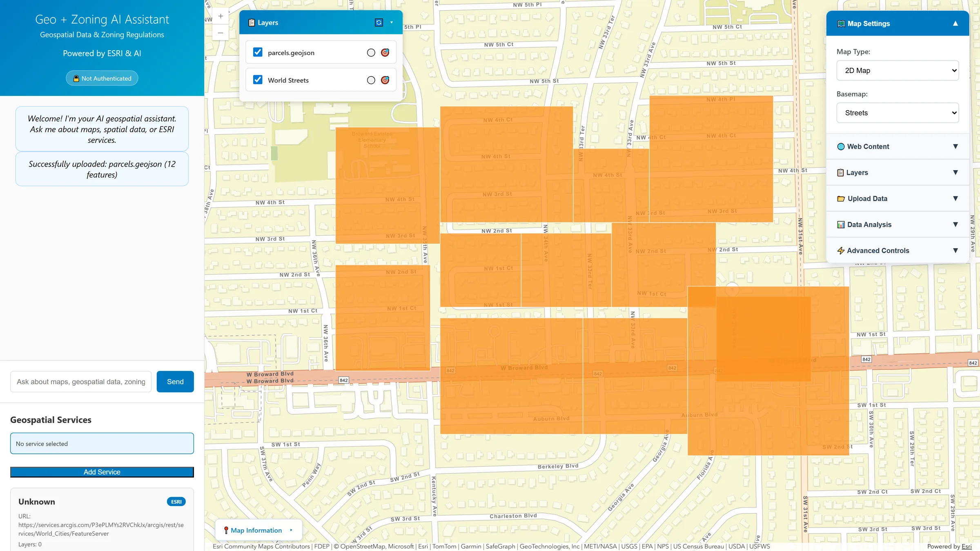Click the bar chart icon next to Data Analysis
Screen dimensions: 980x551
click(x=841, y=225)
